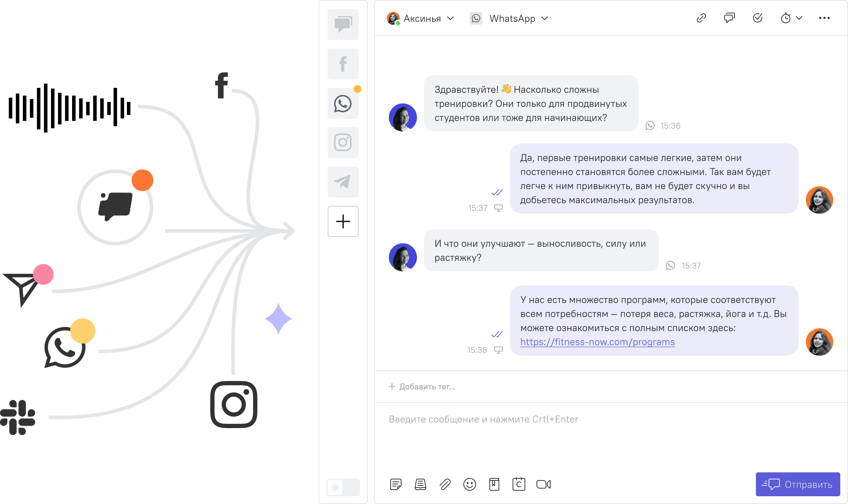Click the task checkmark icon in top bar
848x504 pixels.
[x=757, y=18]
